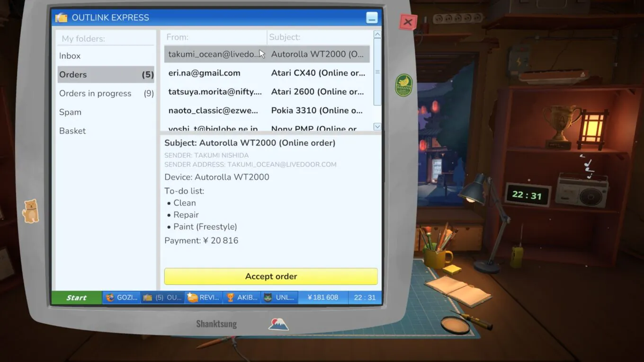This screenshot has height=362, width=644.
Task: Click the Accept order button
Action: [271, 276]
